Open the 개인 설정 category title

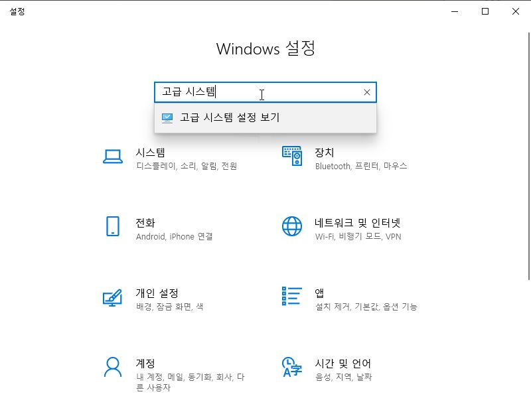coord(157,293)
